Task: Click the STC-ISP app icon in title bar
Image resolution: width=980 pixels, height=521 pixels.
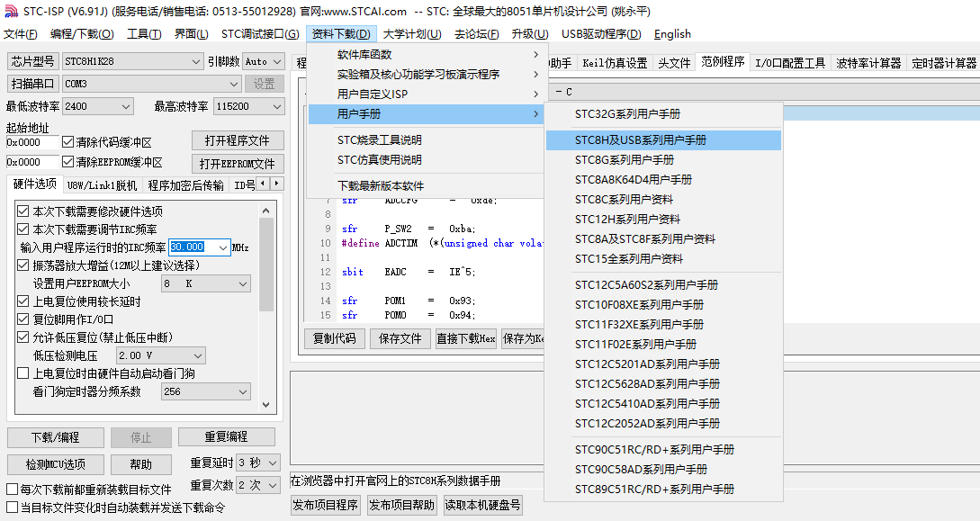Action: tap(12, 11)
